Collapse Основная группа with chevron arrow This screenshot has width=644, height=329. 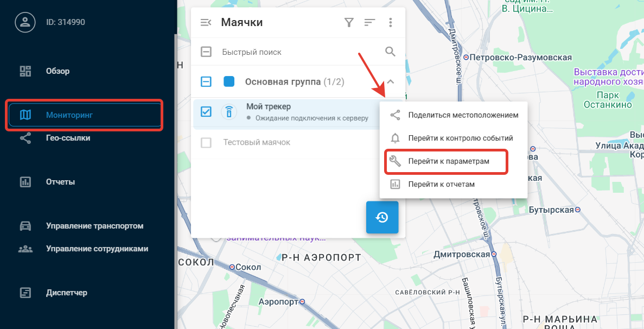tap(390, 82)
